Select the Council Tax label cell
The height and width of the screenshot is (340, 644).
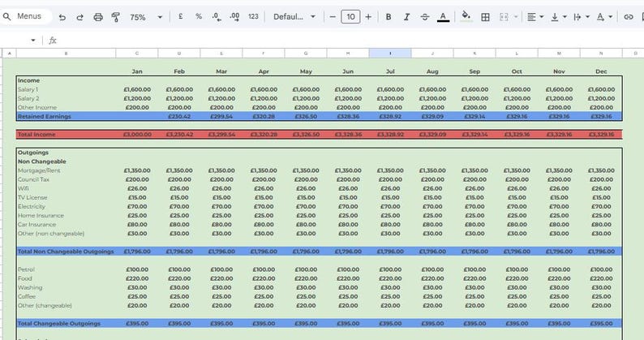(x=67, y=179)
